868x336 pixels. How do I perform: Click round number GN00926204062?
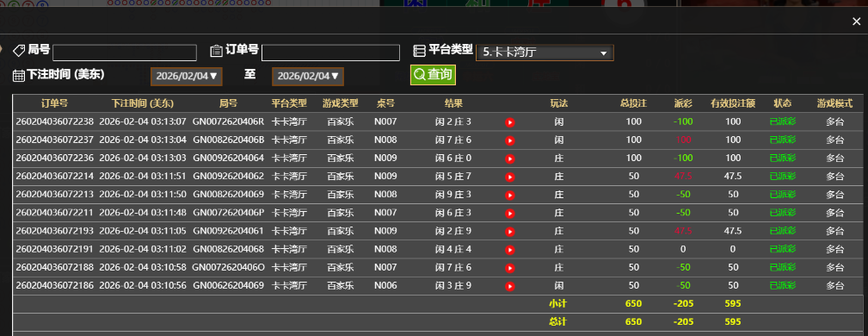coord(228,177)
